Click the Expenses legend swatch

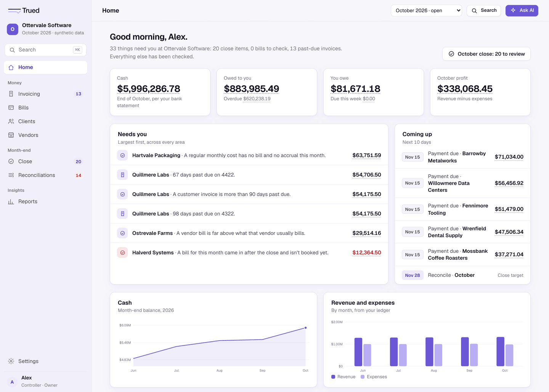click(363, 377)
